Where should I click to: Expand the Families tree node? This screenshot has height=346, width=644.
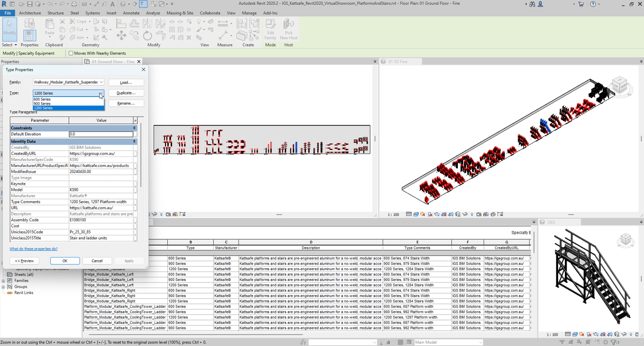[3, 280]
